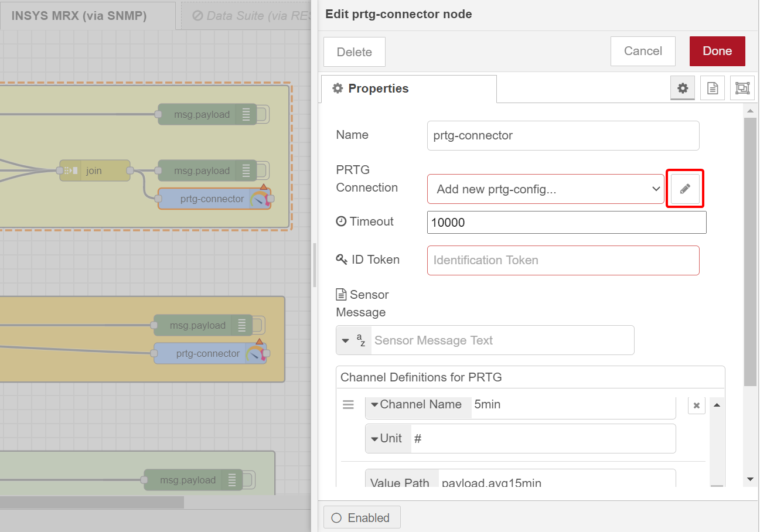Image resolution: width=760 pixels, height=532 pixels.
Task: Click the join node in the flow
Action: pyautogui.click(x=95, y=170)
